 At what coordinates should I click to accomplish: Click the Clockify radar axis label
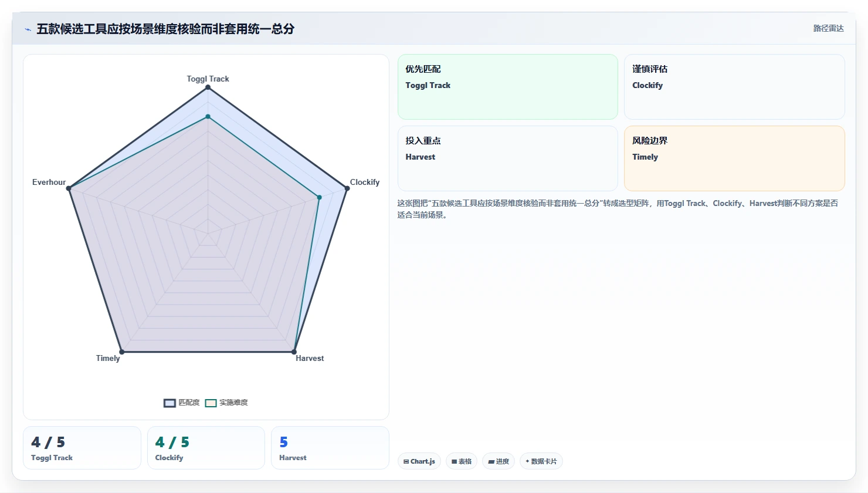[x=365, y=182]
